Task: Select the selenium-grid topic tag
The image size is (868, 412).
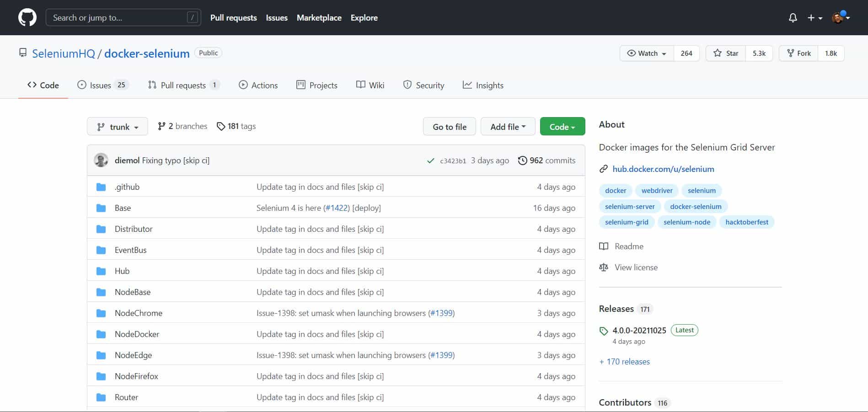Action: 627,222
